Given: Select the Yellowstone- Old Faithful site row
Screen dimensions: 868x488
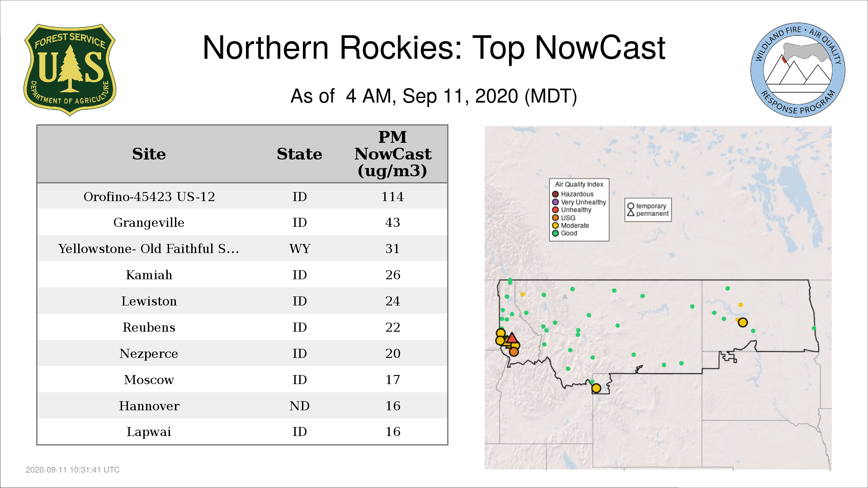Looking at the screenshot, I should click(x=148, y=249).
